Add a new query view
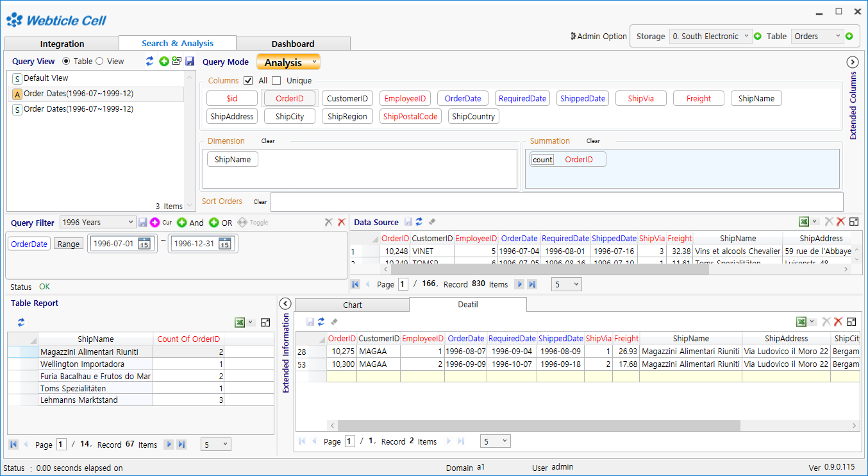This screenshot has width=868, height=476. pos(164,60)
